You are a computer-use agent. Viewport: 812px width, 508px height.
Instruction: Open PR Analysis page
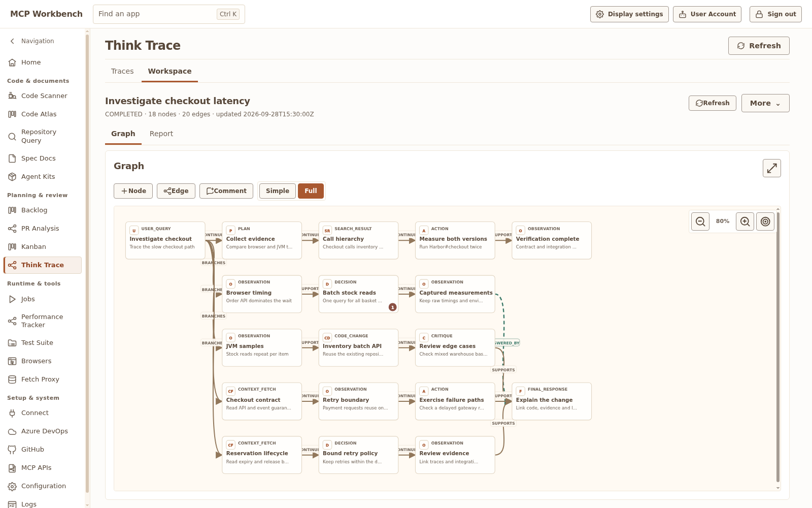point(43,229)
